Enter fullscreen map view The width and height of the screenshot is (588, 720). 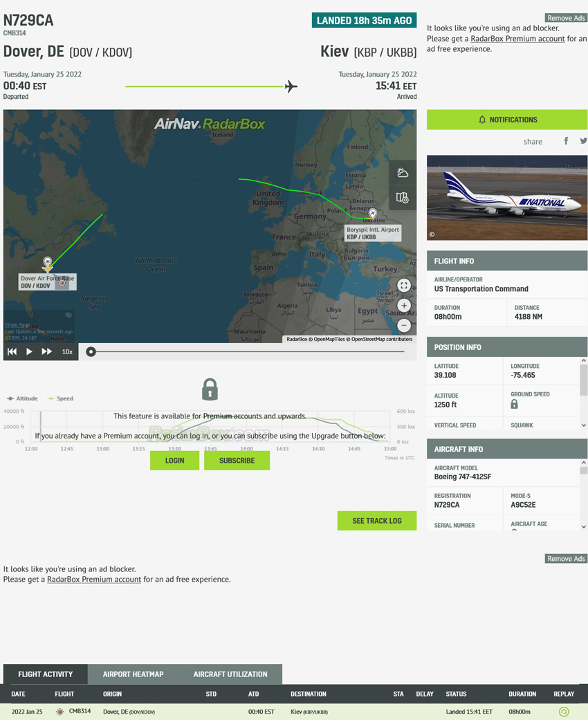point(404,285)
